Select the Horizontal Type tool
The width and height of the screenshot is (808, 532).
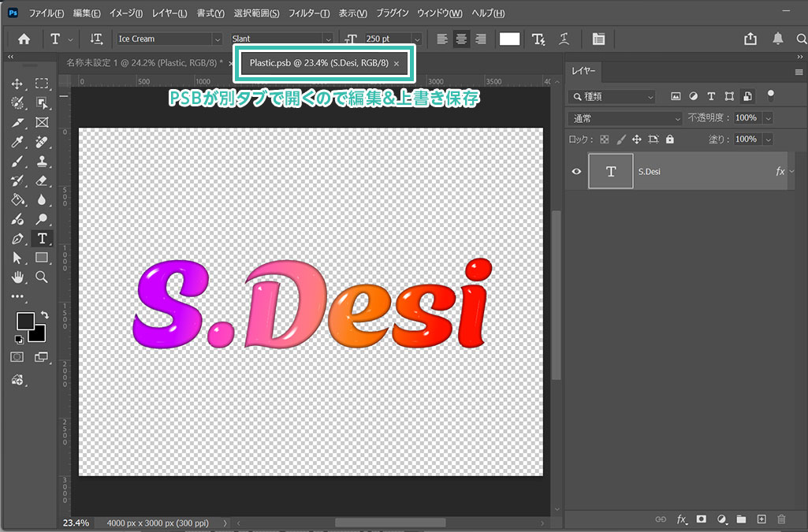click(x=41, y=238)
